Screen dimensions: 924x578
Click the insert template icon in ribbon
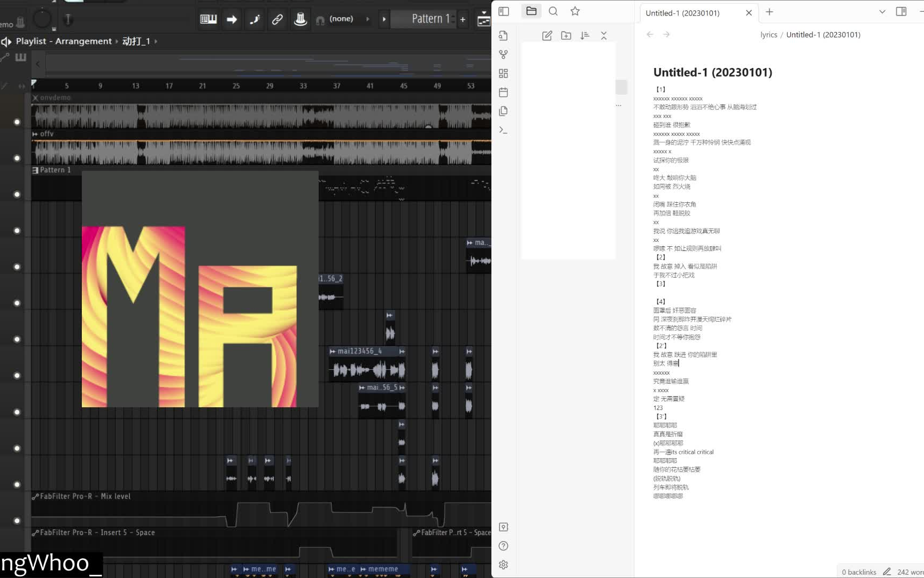click(x=503, y=111)
